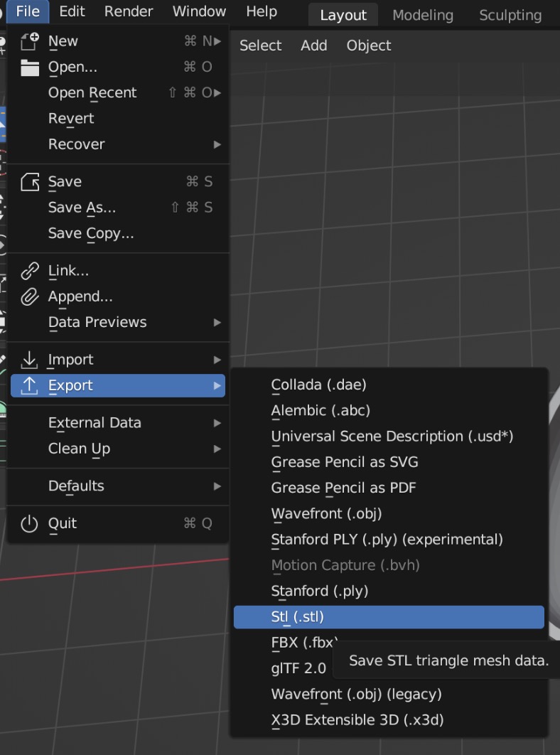This screenshot has width=560, height=755.
Task: Choose Save As... menu entry
Action: click(x=118, y=208)
